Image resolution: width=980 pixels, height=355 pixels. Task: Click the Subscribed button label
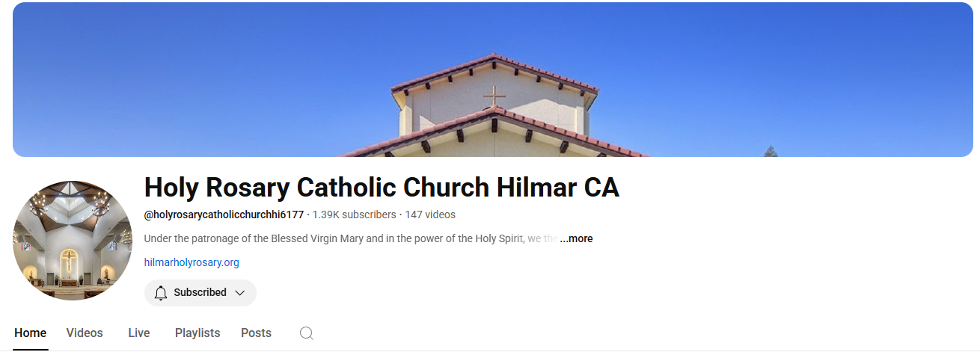200,293
